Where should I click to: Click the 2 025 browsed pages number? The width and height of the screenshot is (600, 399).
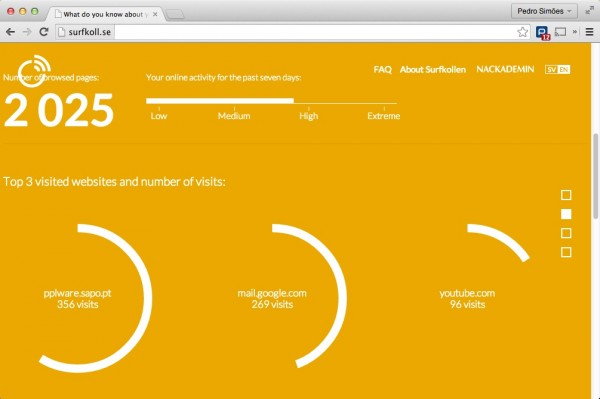coord(59,111)
